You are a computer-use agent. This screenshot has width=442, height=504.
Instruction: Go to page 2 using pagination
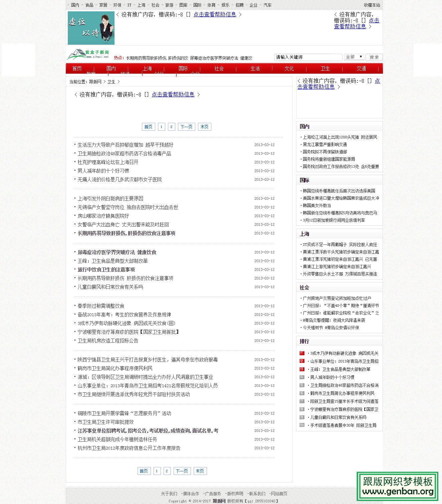click(x=171, y=127)
